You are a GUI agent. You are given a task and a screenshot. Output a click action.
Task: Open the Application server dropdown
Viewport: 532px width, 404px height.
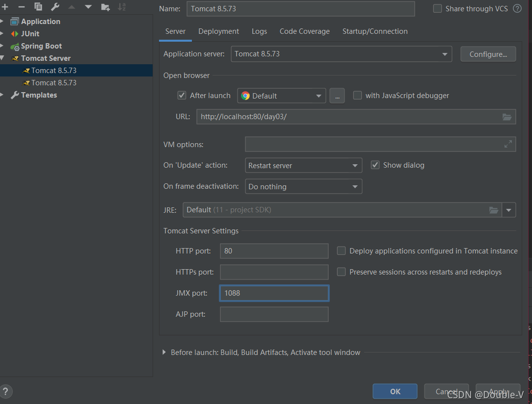(x=341, y=54)
